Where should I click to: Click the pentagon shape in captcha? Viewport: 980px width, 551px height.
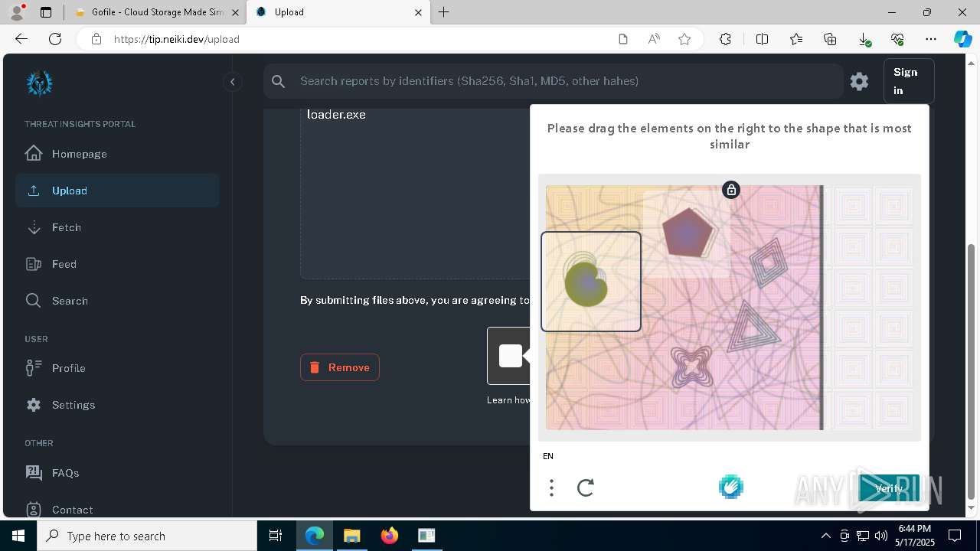pos(688,233)
